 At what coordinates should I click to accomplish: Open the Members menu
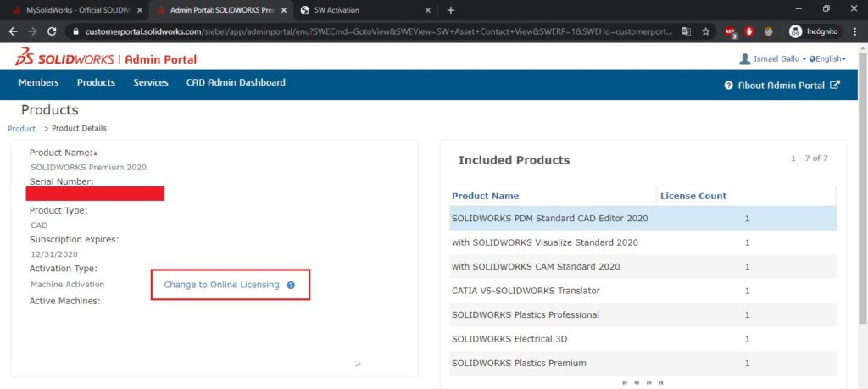pos(38,82)
